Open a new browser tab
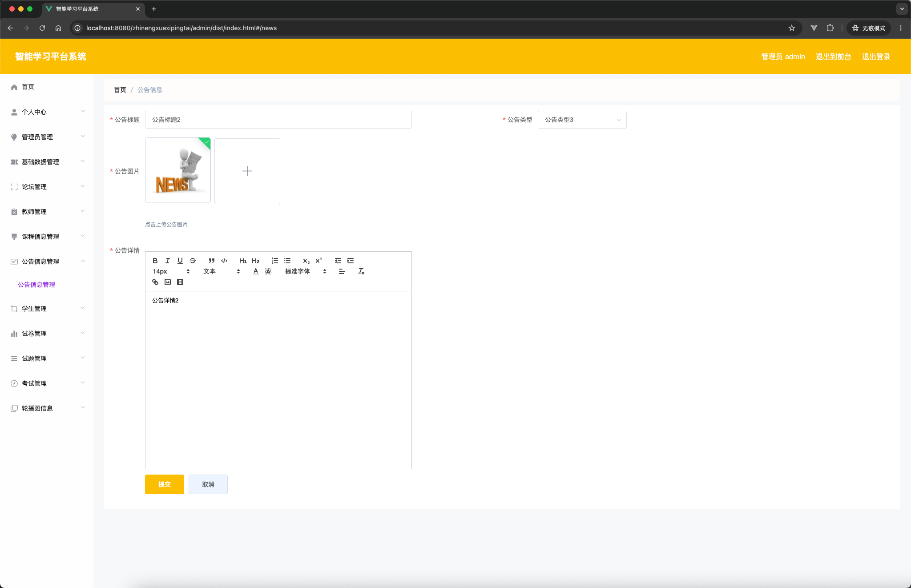The height and width of the screenshot is (588, 911). [x=154, y=9]
